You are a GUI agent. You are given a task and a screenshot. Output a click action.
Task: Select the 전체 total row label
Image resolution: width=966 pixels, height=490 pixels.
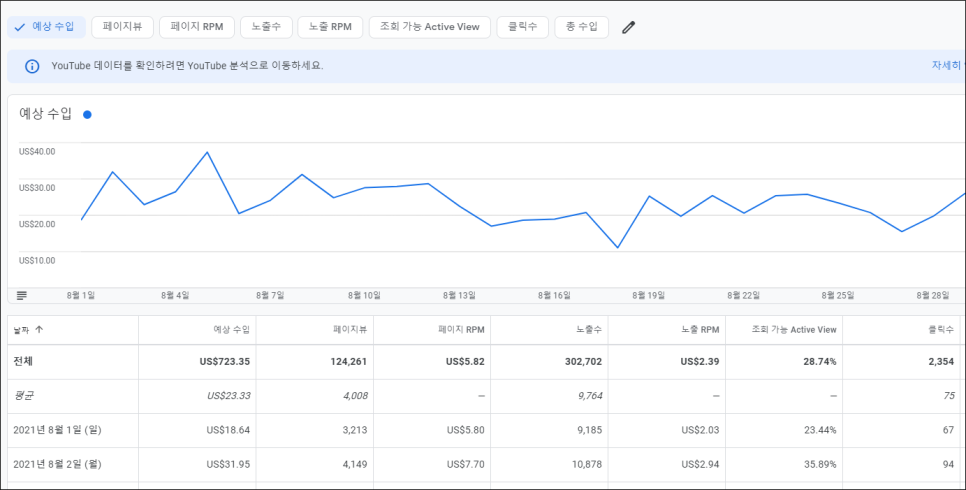(23, 361)
